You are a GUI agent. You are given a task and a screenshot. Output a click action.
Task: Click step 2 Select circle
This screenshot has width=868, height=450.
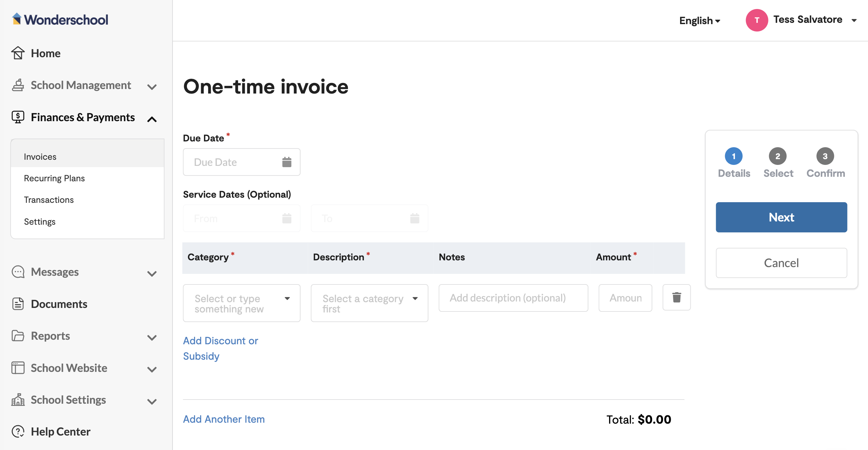[778, 156]
